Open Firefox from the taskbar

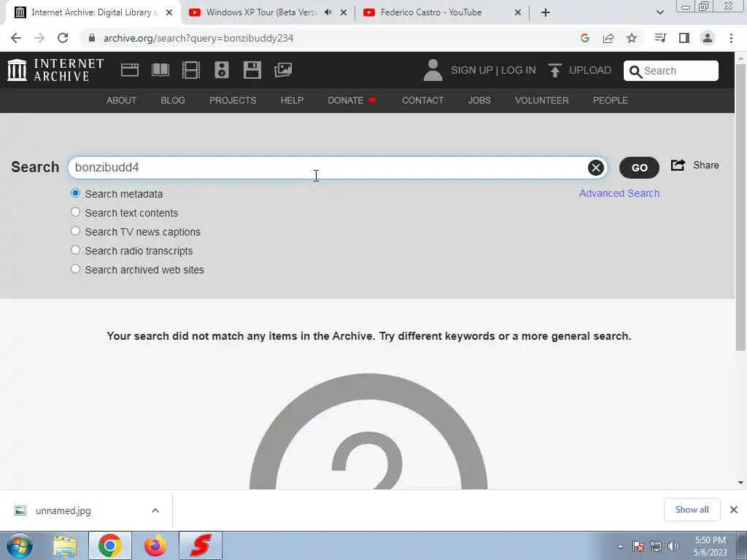155,545
